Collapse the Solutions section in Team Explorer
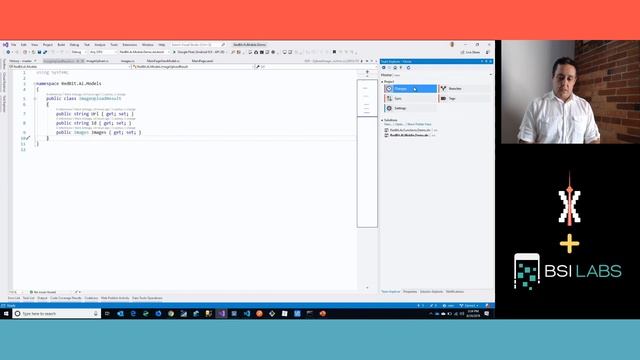640x360 pixels. tap(382, 120)
